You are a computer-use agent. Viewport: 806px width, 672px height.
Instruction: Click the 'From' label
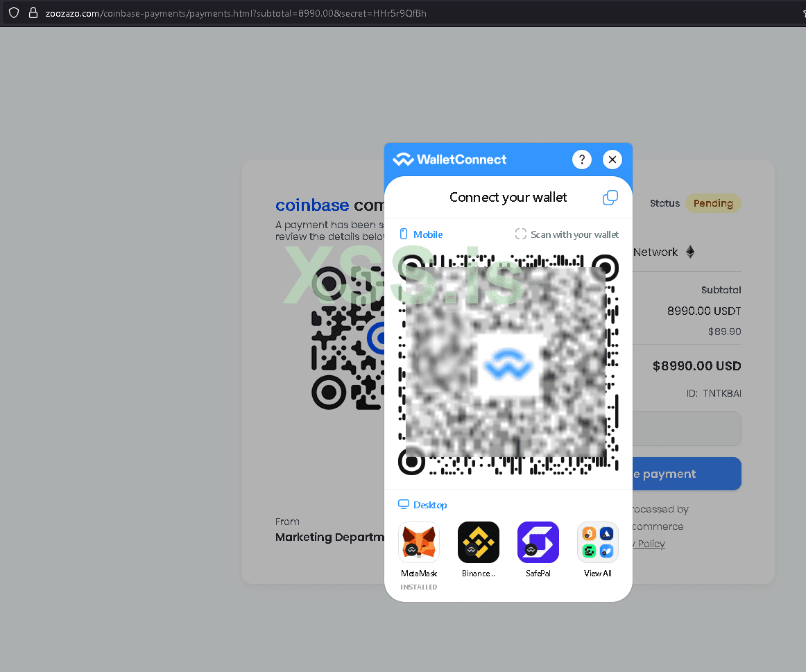click(x=287, y=522)
